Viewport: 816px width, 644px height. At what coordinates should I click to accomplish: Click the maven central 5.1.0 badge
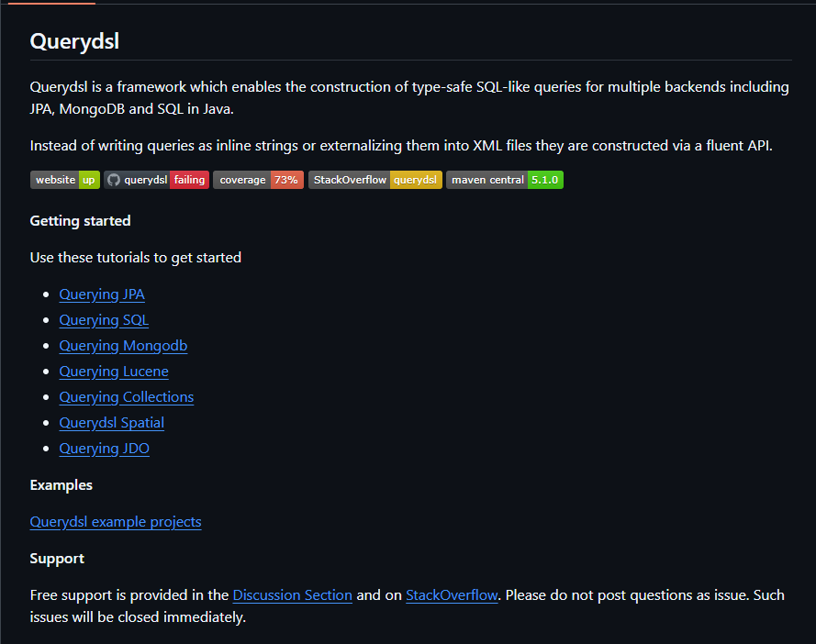[505, 180]
